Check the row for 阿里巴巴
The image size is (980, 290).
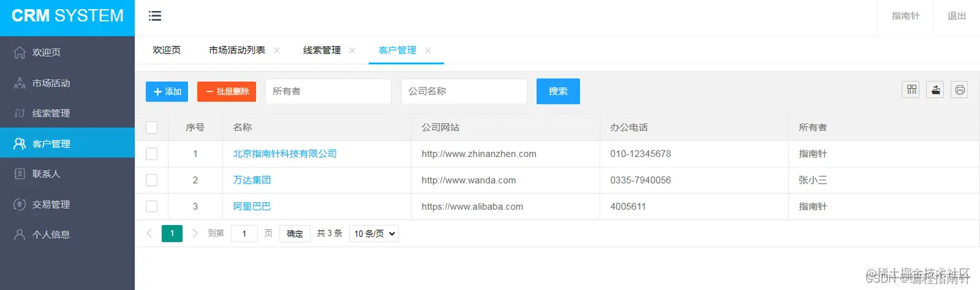coord(152,206)
